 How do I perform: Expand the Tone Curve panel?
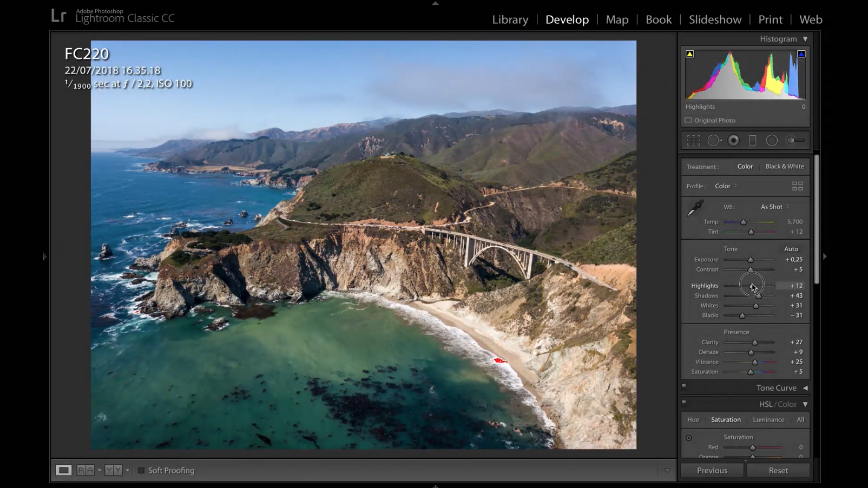[x=805, y=388]
